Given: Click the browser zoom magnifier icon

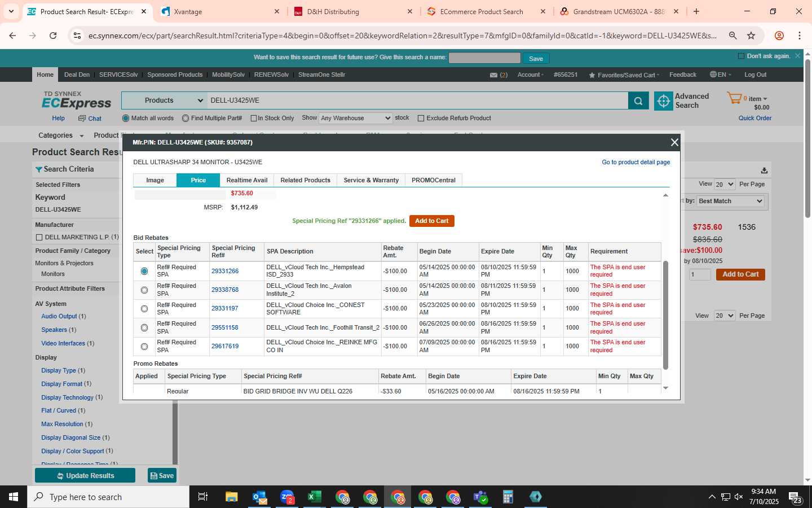Looking at the screenshot, I should tap(732, 36).
